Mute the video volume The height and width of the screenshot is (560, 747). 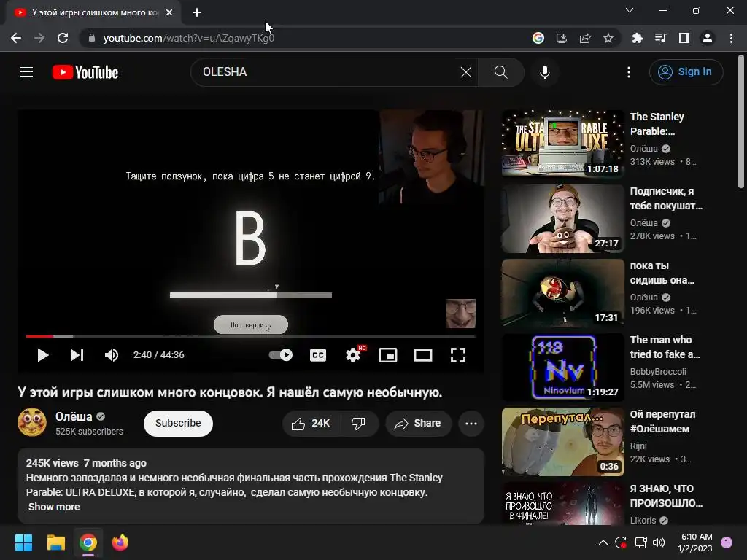[112, 355]
